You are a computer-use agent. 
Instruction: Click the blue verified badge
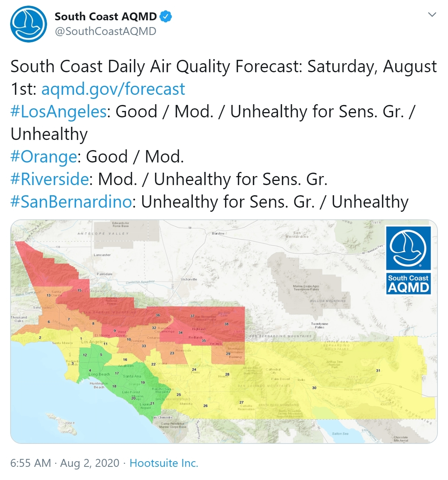point(166,17)
